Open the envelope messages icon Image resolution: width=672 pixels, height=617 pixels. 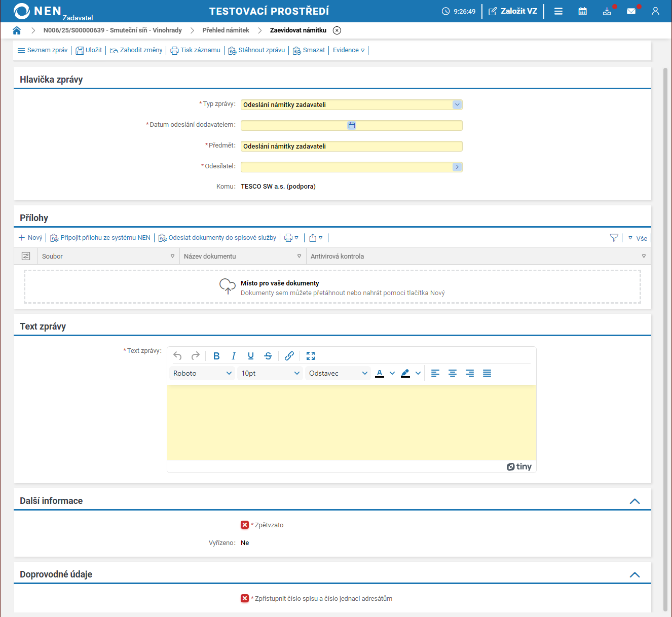point(631,11)
